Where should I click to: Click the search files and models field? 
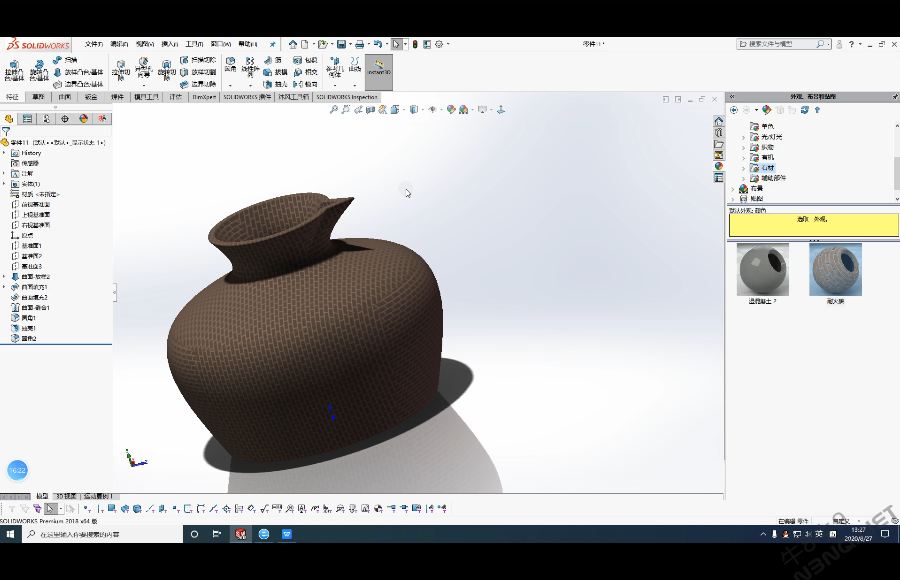click(781, 44)
